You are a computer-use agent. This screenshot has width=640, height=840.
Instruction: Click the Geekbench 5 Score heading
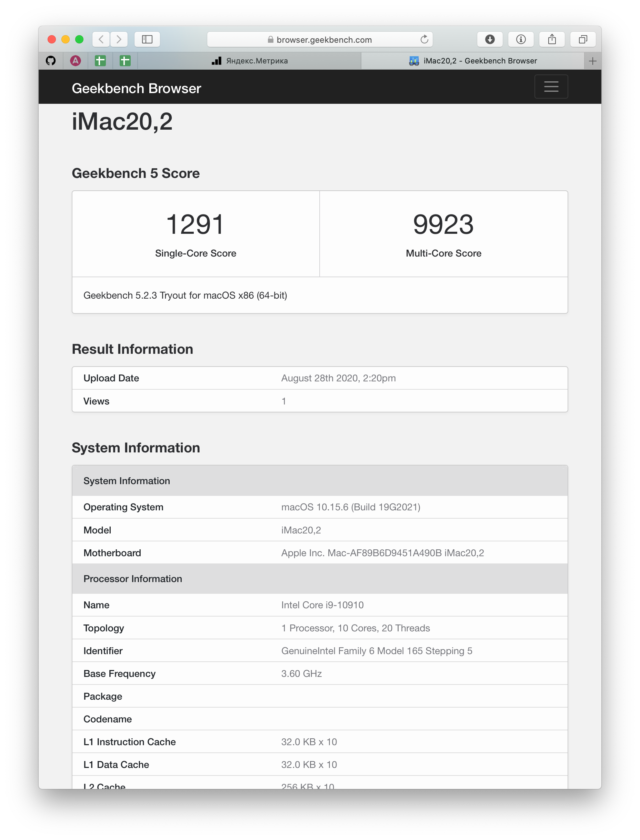(x=136, y=173)
